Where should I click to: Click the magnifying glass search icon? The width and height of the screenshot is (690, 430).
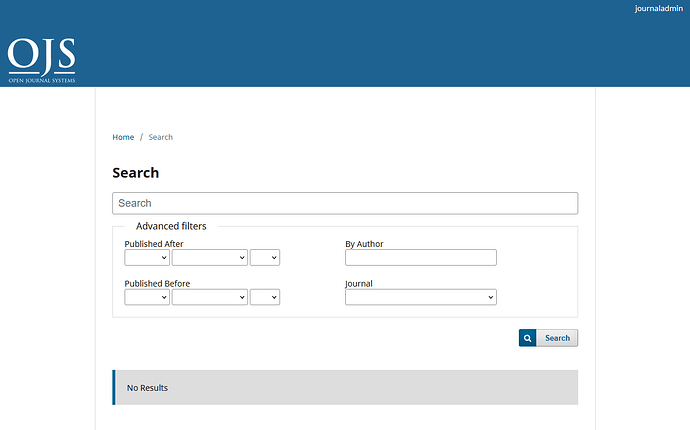pyautogui.click(x=527, y=338)
